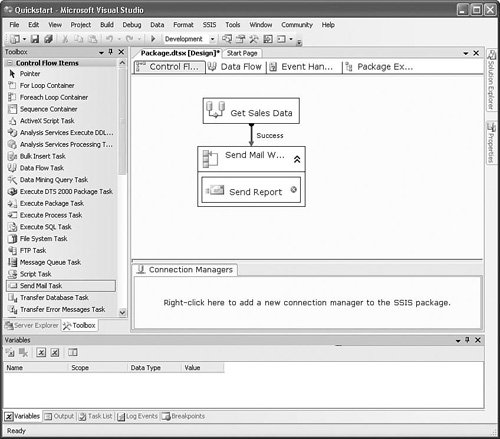Start debugging with the play icon
This screenshot has height=439, width=500.
pyautogui.click(x=153, y=39)
